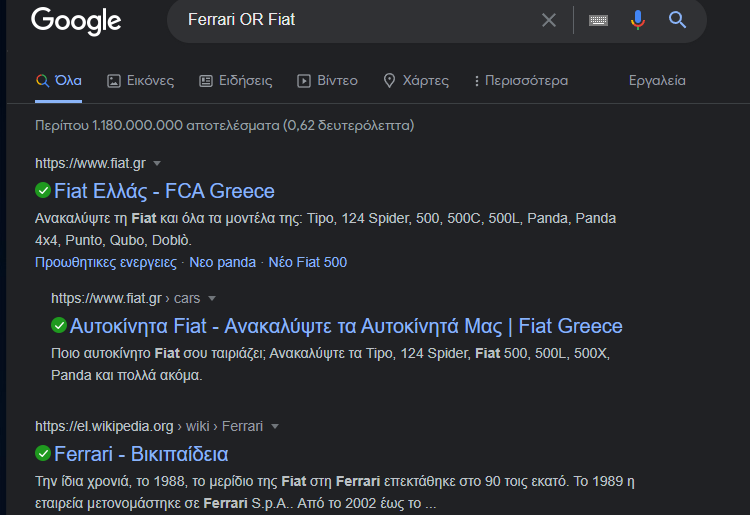Expand the dropdown arrow next to https://www.fiat.gr

click(157, 164)
